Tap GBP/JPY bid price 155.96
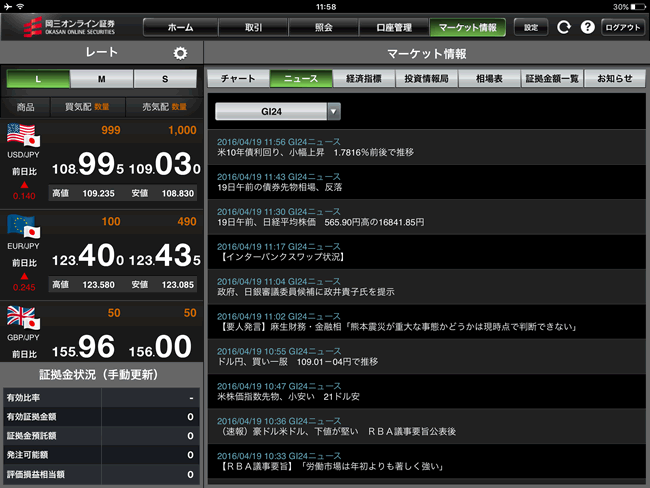 coord(84,347)
